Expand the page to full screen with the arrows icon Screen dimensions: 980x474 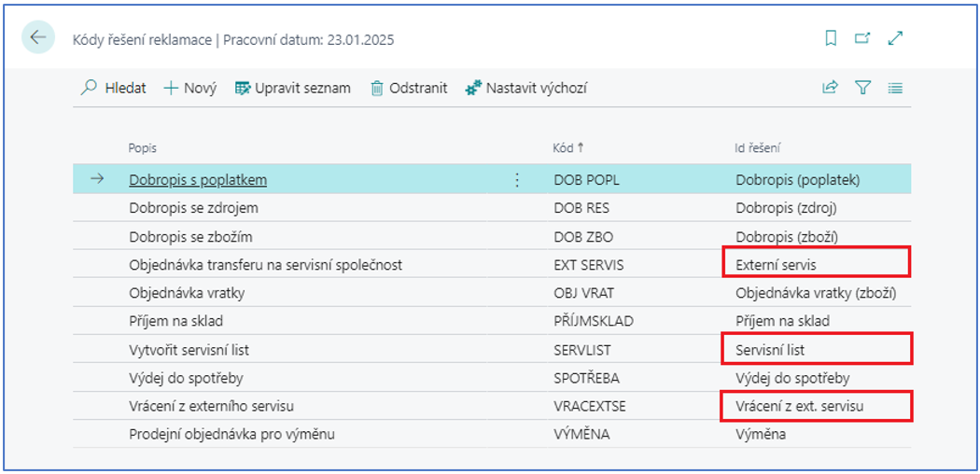[x=895, y=38]
